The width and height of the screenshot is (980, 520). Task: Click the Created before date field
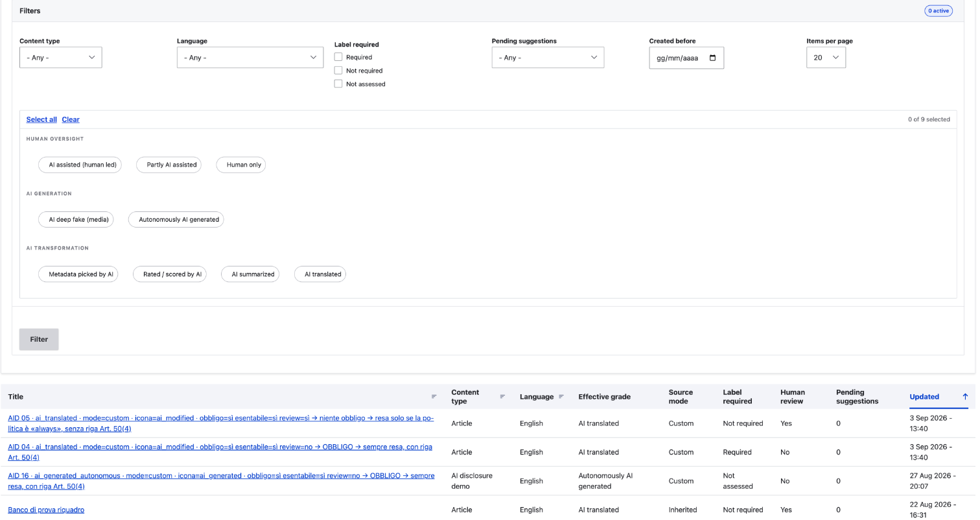686,58
